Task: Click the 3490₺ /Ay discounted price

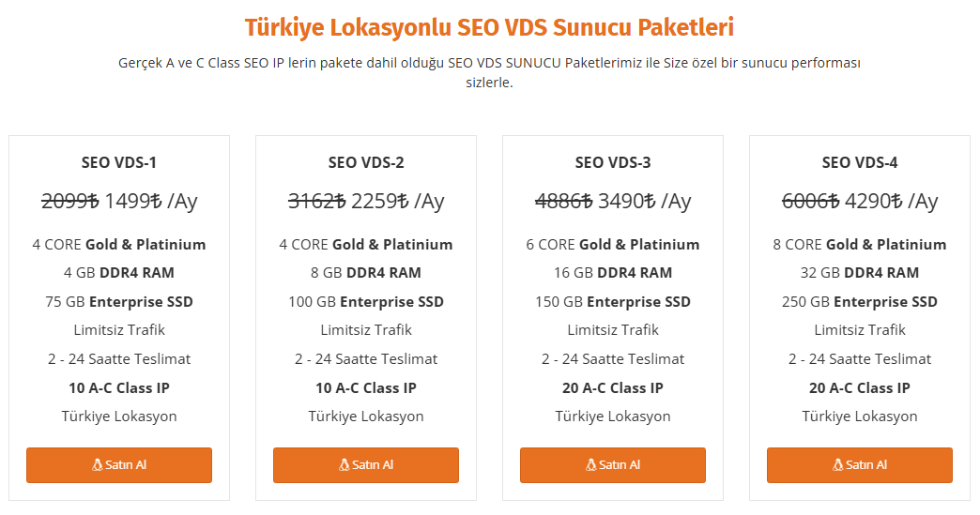Action: 644,202
